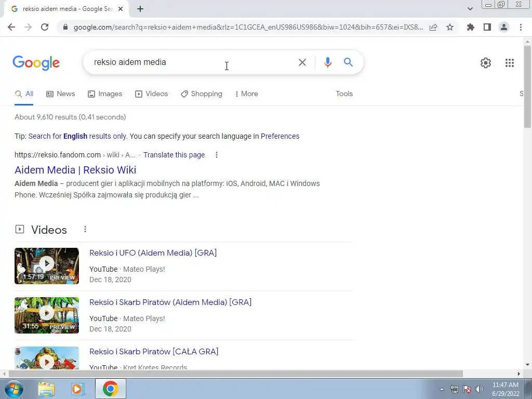Open Reksio i Skarb Piratów (Aidem Media) link

170,302
